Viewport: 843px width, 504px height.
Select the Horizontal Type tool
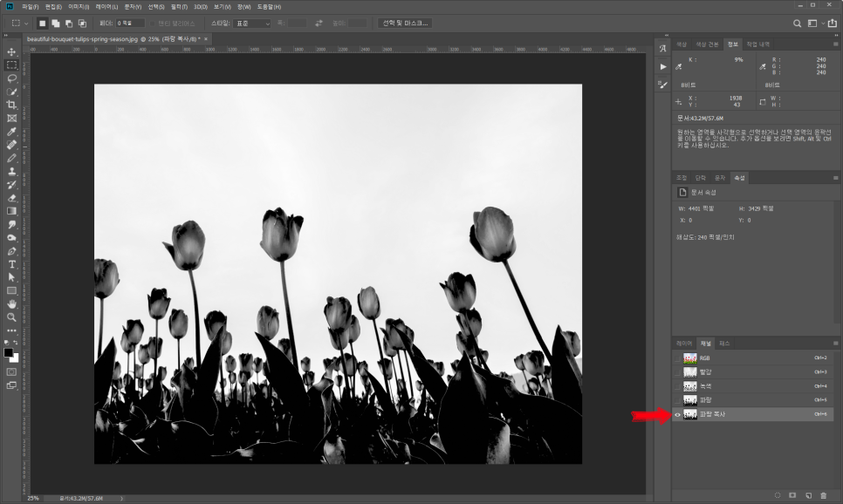point(11,263)
